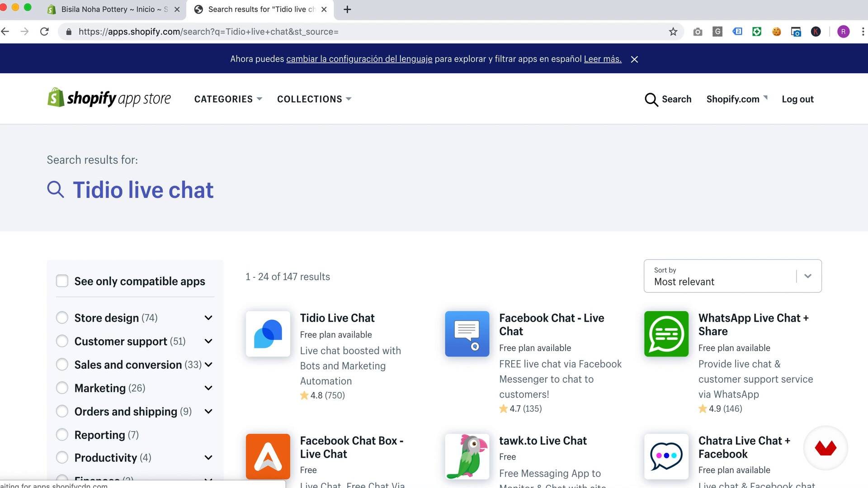Close the Bisila Noha Pottery tab
868x488 pixels.
pos(177,9)
